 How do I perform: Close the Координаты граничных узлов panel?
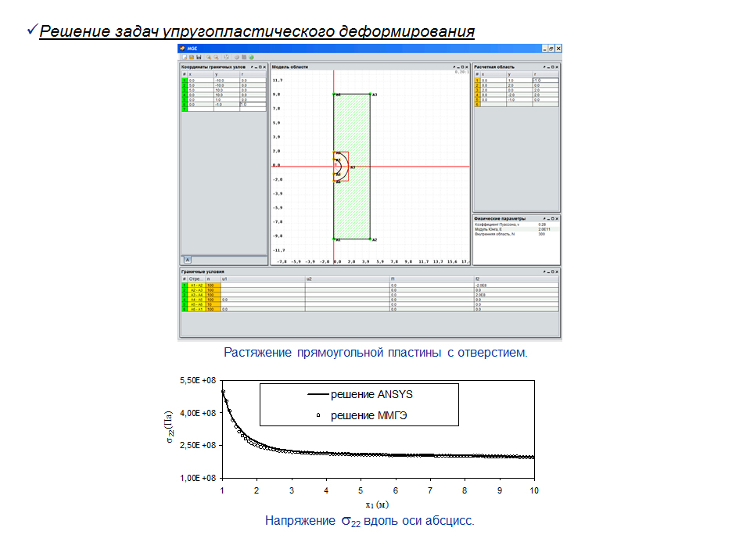click(264, 67)
